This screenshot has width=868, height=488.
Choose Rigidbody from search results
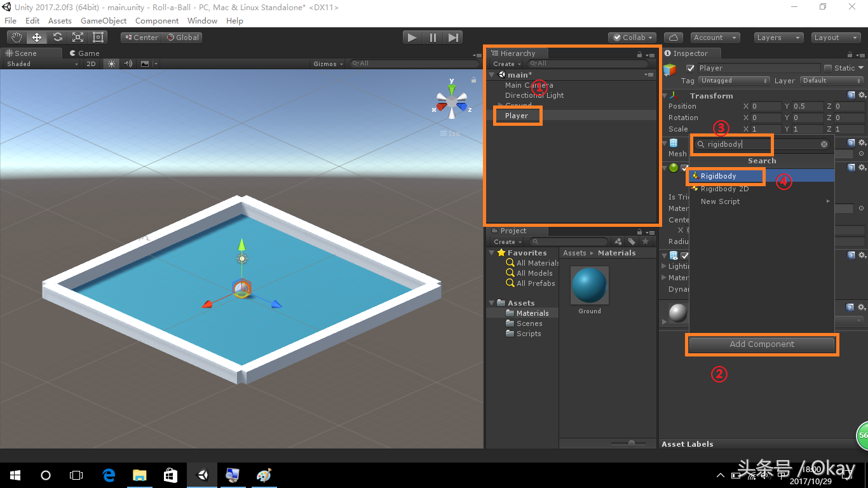pos(762,176)
